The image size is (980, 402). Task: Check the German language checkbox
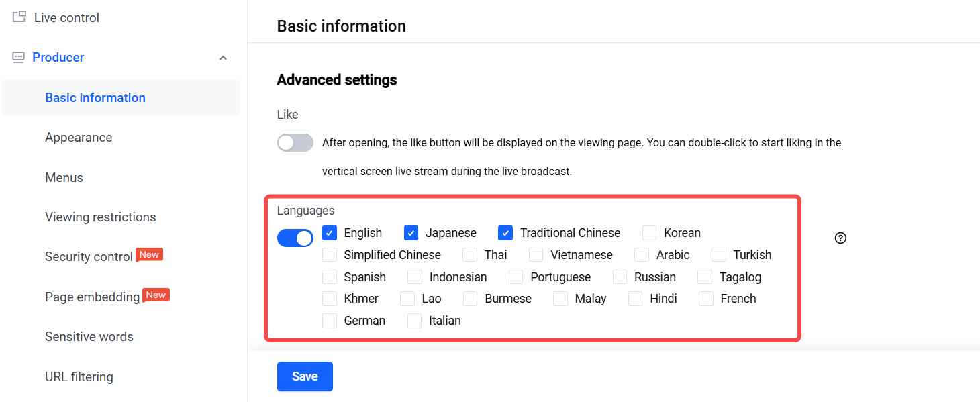[x=330, y=321]
